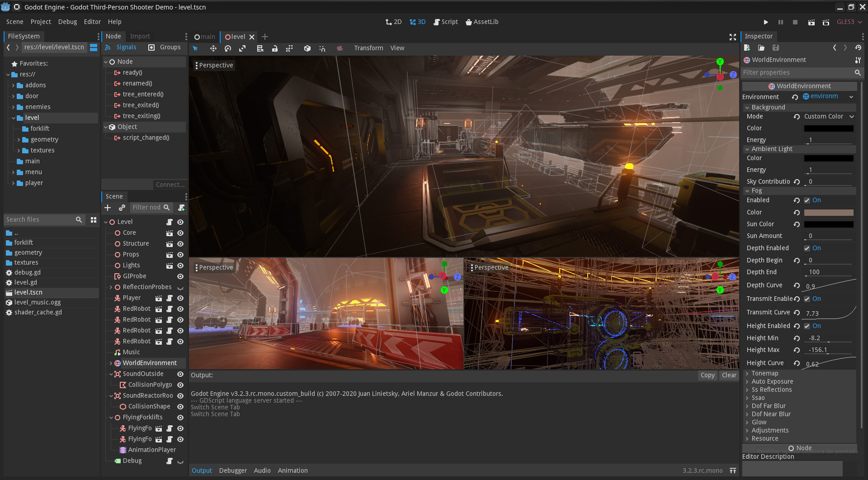Select the Move Mode tool
The height and width of the screenshot is (480, 868).
213,48
